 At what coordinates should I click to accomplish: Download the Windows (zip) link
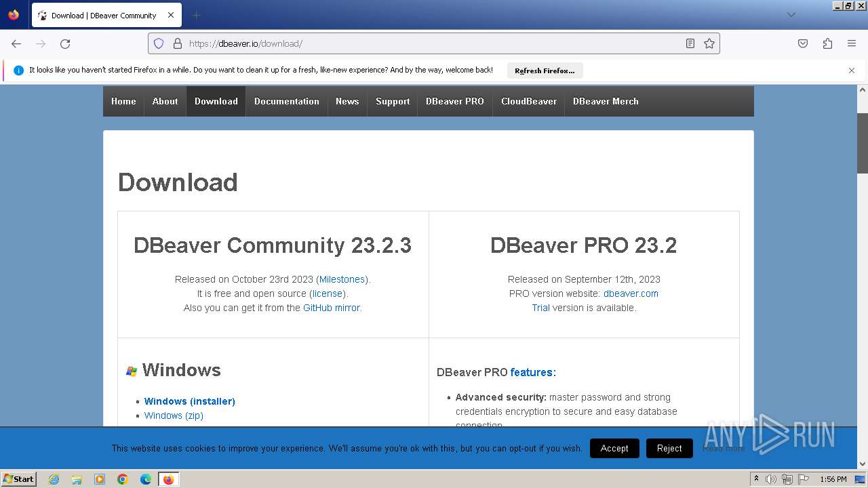[x=174, y=415]
